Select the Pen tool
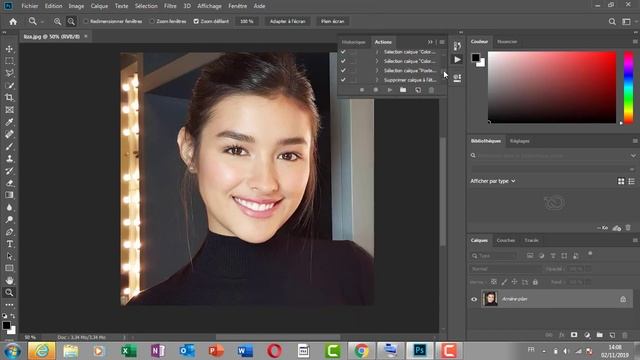The height and width of the screenshot is (360, 640). 9,232
